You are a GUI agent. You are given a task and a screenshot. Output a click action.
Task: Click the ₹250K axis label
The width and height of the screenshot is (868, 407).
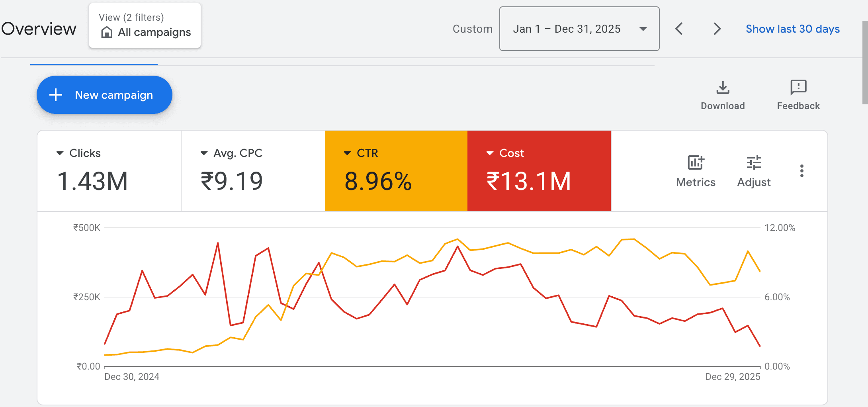click(x=86, y=297)
